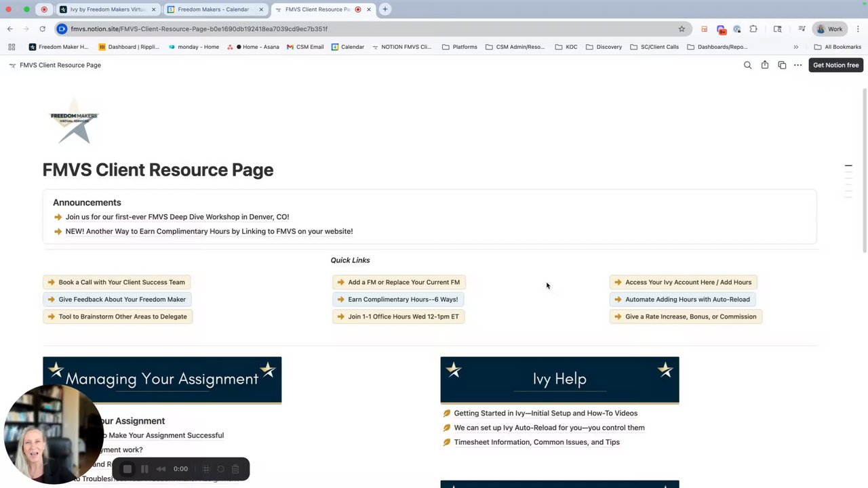Image resolution: width=868 pixels, height=488 pixels.
Task: Open Tool to Brainstorm Other Areas to Delegate
Action: click(117, 317)
